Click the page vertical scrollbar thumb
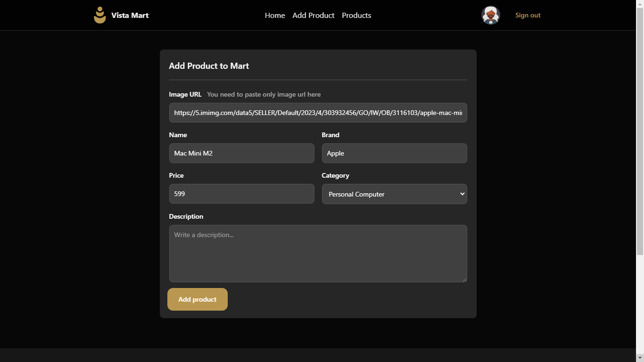 pos(640,131)
